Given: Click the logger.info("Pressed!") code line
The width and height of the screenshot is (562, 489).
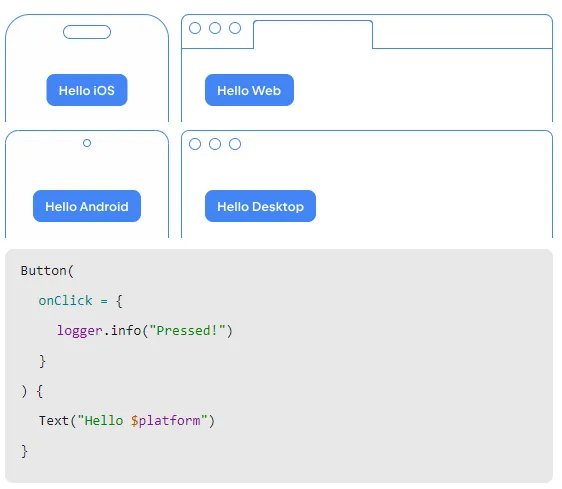Looking at the screenshot, I should [145, 331].
